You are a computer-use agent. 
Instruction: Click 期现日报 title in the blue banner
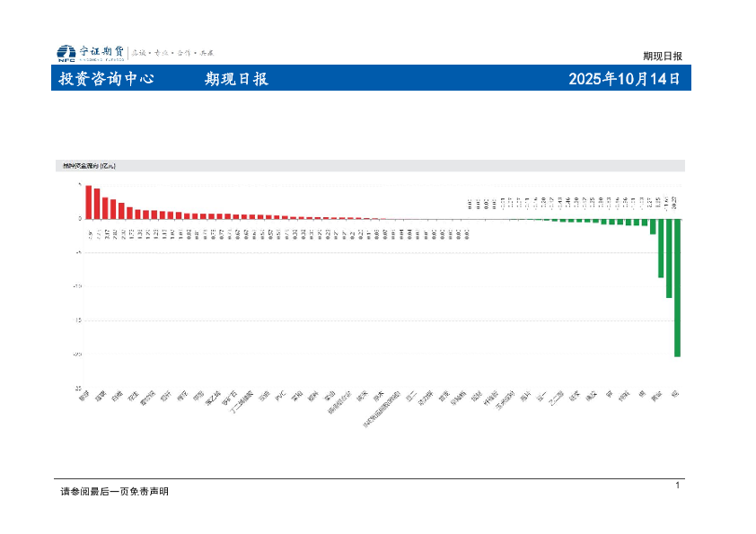click(236, 79)
